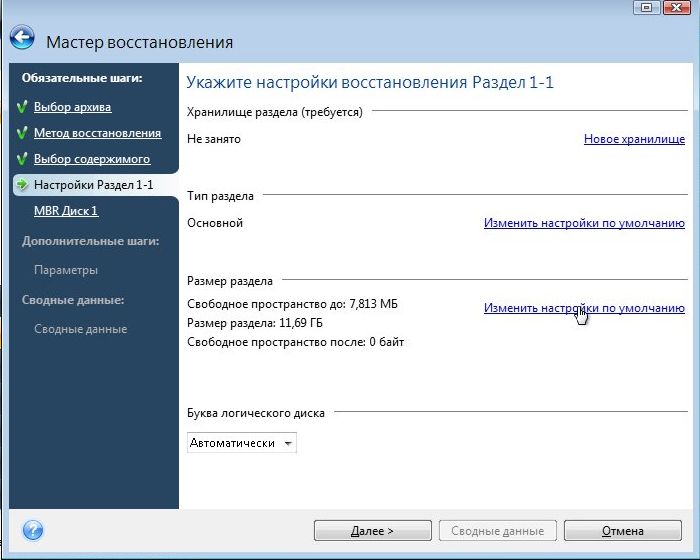The image size is (700, 560).
Task: Click the Отмена button
Action: pyautogui.click(x=623, y=531)
